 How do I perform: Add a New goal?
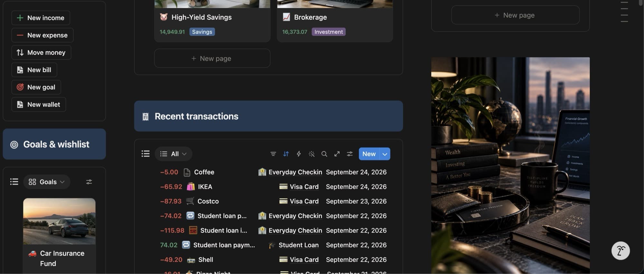(x=36, y=87)
